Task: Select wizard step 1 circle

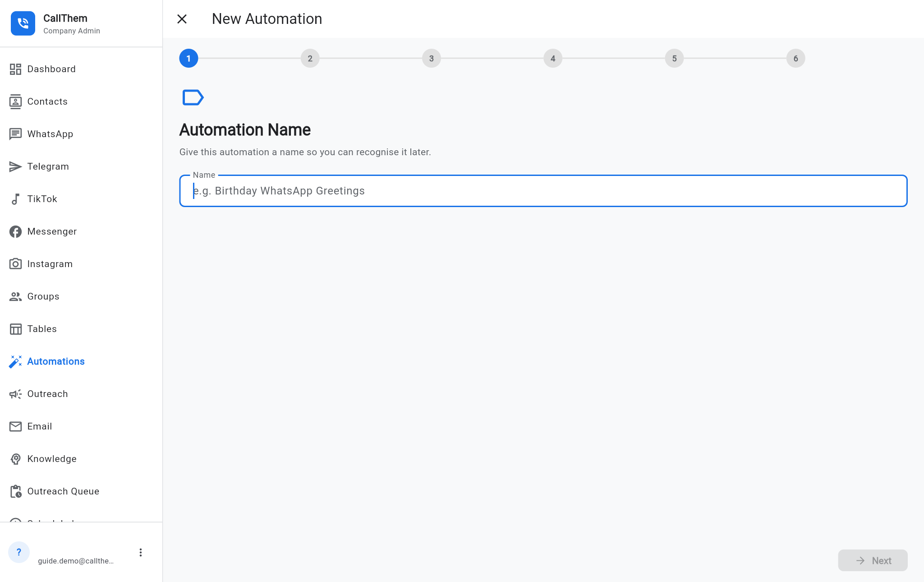Action: pyautogui.click(x=188, y=58)
